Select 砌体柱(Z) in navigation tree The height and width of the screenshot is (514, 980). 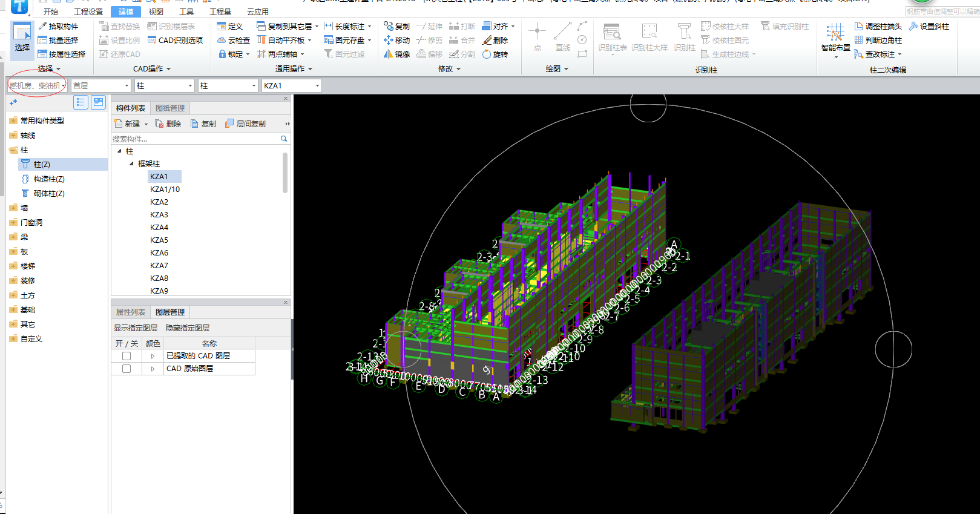[49, 194]
